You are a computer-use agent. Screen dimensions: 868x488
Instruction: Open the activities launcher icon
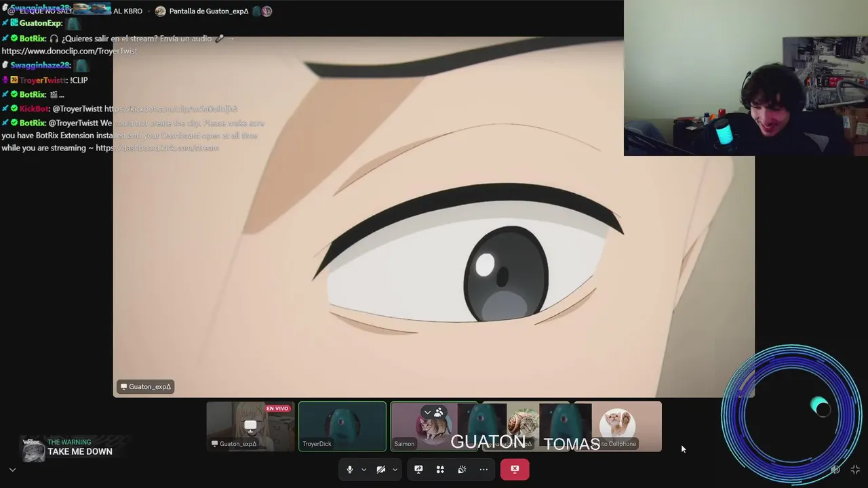click(440, 469)
